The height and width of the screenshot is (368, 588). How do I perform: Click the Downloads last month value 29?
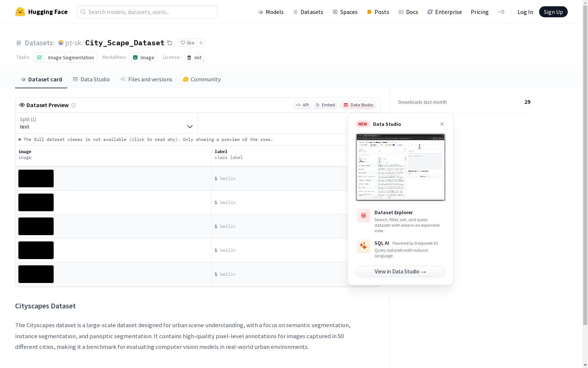pos(527,102)
